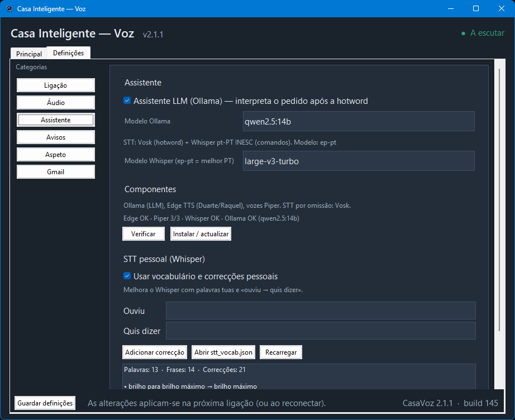The height and width of the screenshot is (420, 515).
Task: Select the Definições tab
Action: [68, 53]
